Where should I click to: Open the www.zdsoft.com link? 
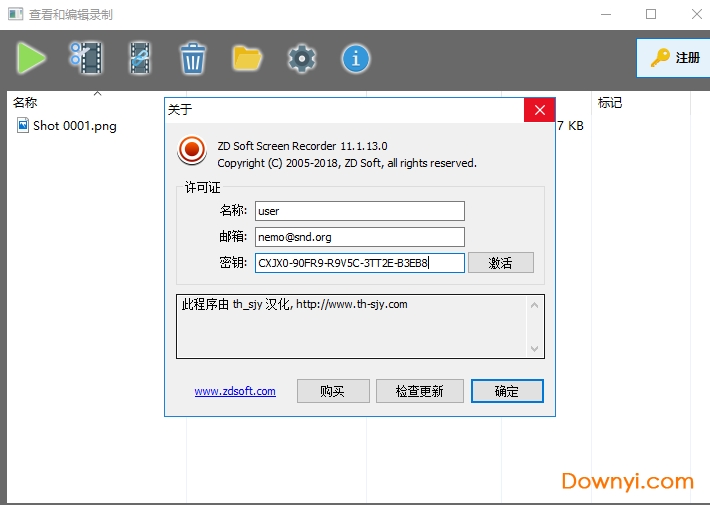pos(235,391)
